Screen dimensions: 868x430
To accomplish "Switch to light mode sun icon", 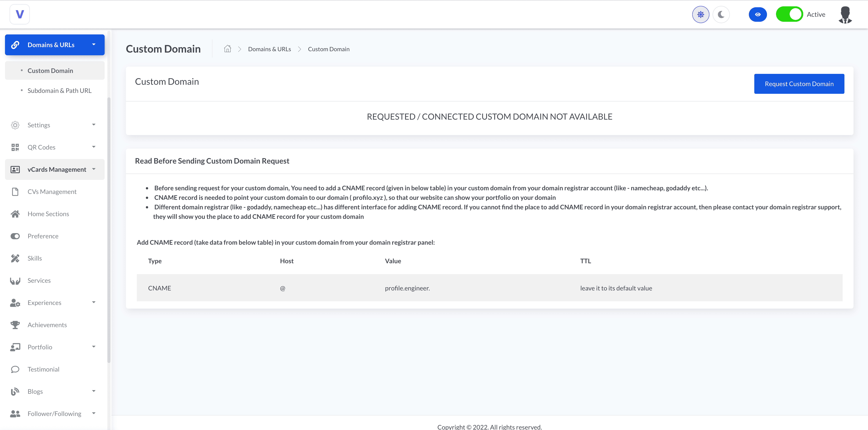I will (x=701, y=14).
